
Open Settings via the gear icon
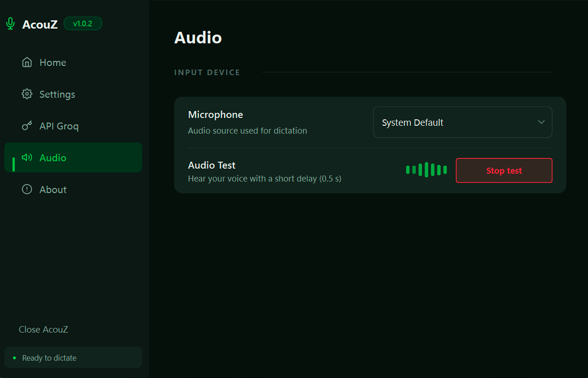[x=27, y=94]
